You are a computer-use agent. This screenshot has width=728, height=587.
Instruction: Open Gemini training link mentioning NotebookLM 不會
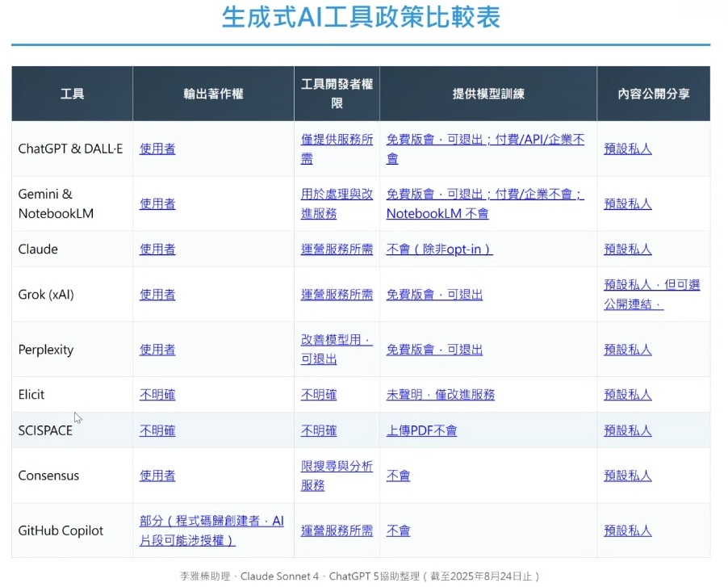(x=485, y=203)
